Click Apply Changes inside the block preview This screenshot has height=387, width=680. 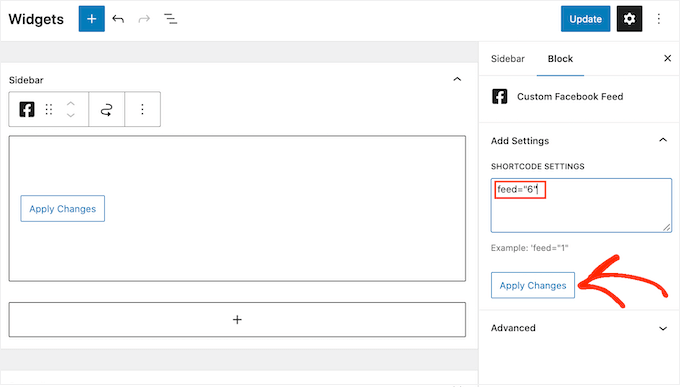coord(62,209)
